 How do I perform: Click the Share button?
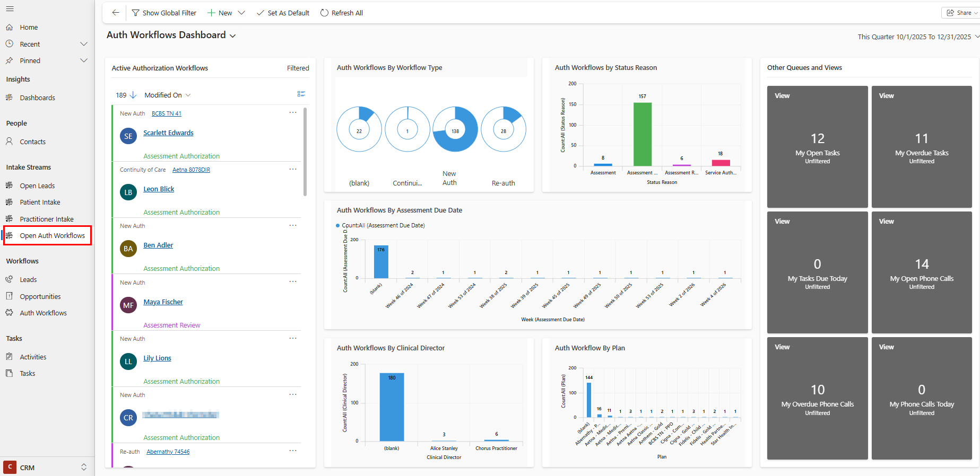(x=960, y=13)
